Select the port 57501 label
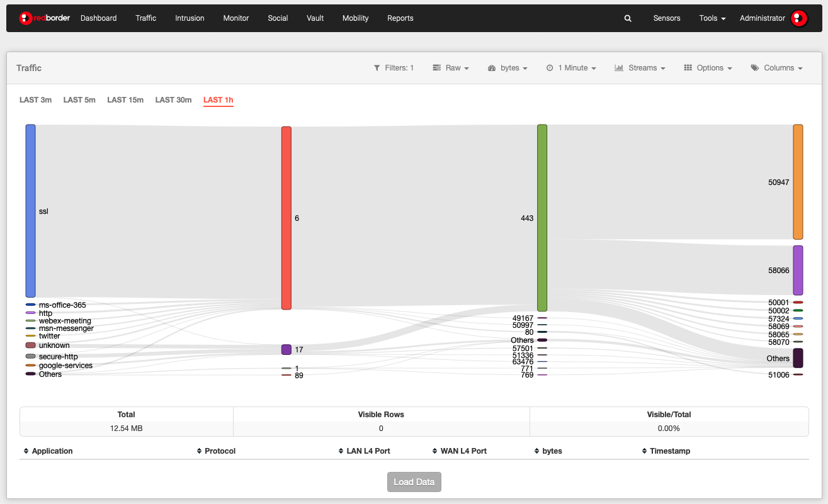 523,348
